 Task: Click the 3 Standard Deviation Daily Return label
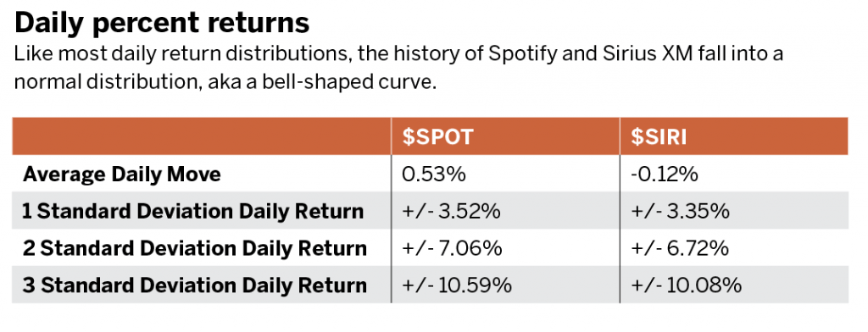(194, 285)
